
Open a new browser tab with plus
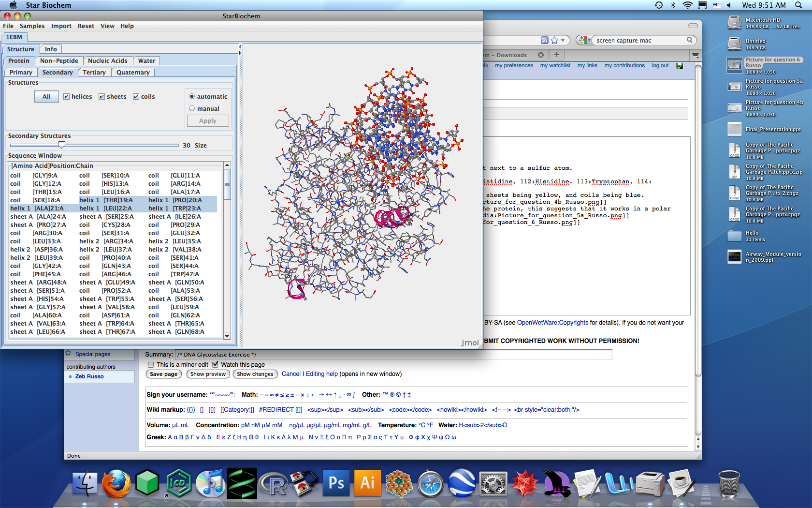(x=556, y=55)
